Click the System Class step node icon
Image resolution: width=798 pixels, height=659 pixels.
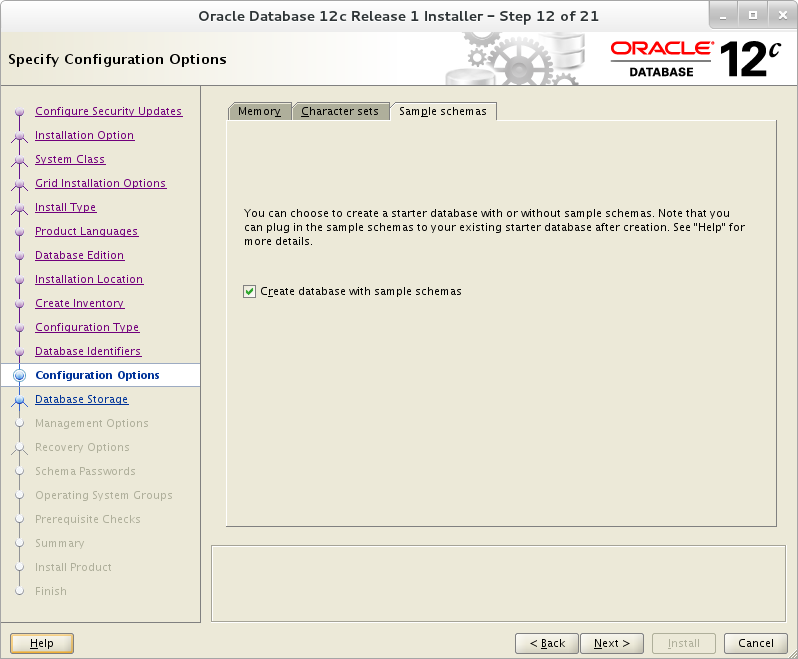tap(19, 160)
